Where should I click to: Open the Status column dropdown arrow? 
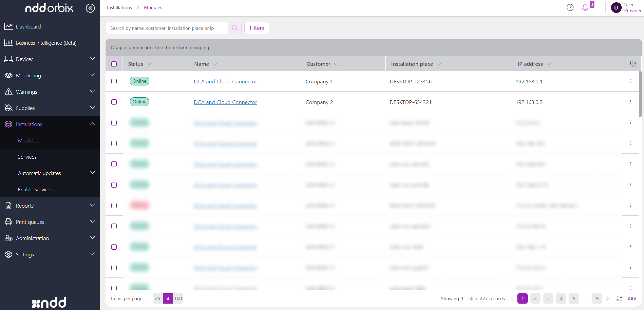coord(149,64)
